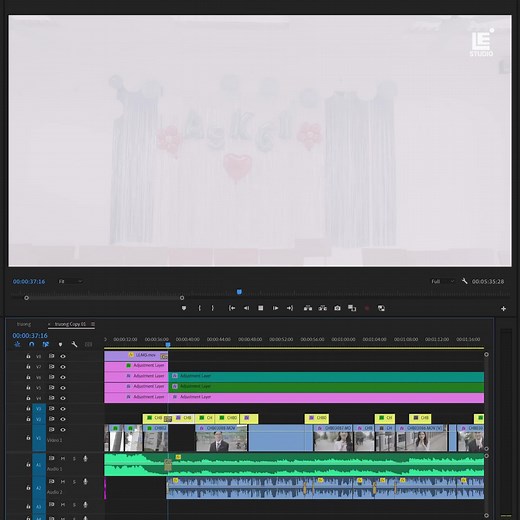Click the Mark Out bracket button
The width and height of the screenshot is (520, 520).
coord(213,308)
